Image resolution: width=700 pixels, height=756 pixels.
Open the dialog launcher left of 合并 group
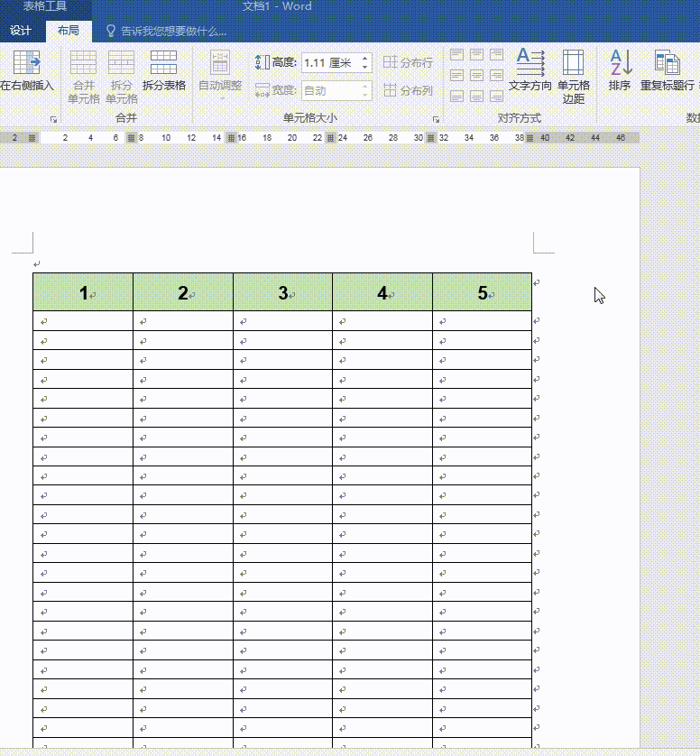point(53,120)
